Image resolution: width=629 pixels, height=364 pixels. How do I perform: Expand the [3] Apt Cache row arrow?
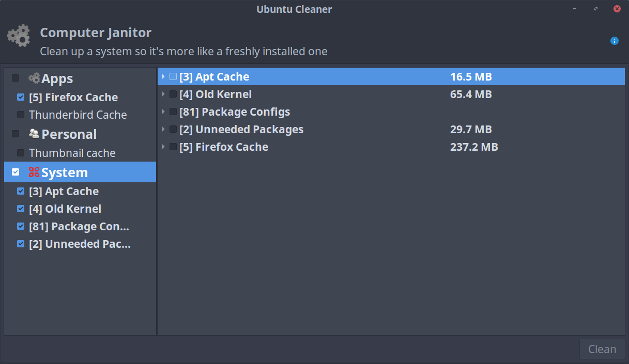163,76
